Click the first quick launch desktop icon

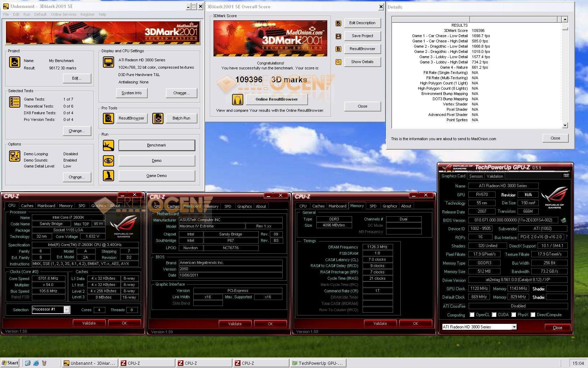pyautogui.click(x=28, y=363)
